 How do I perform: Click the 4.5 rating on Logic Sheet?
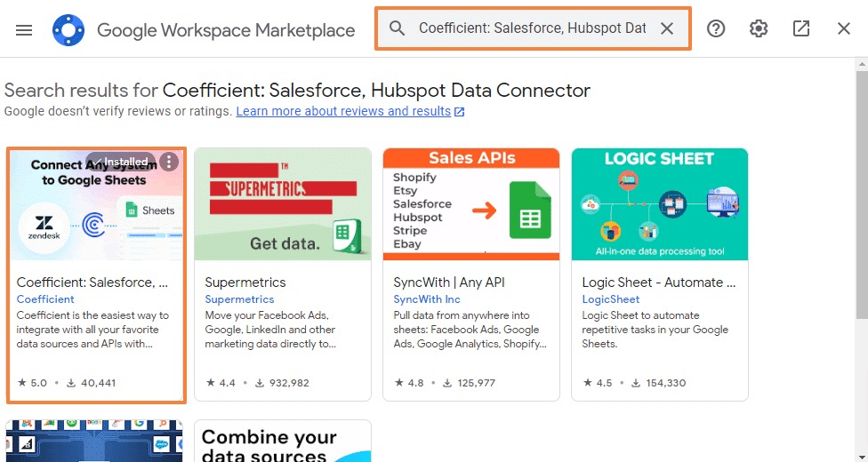[598, 383]
